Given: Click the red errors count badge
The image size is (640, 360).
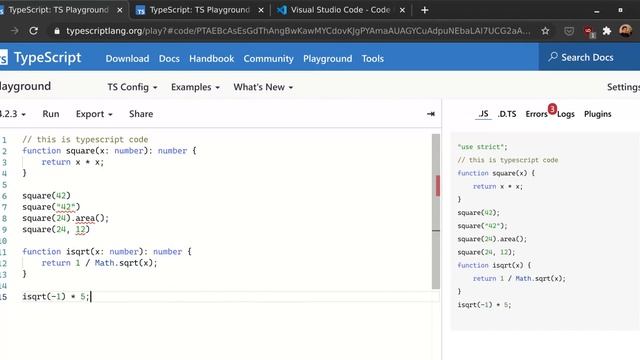Looking at the screenshot, I should pos(552,109).
